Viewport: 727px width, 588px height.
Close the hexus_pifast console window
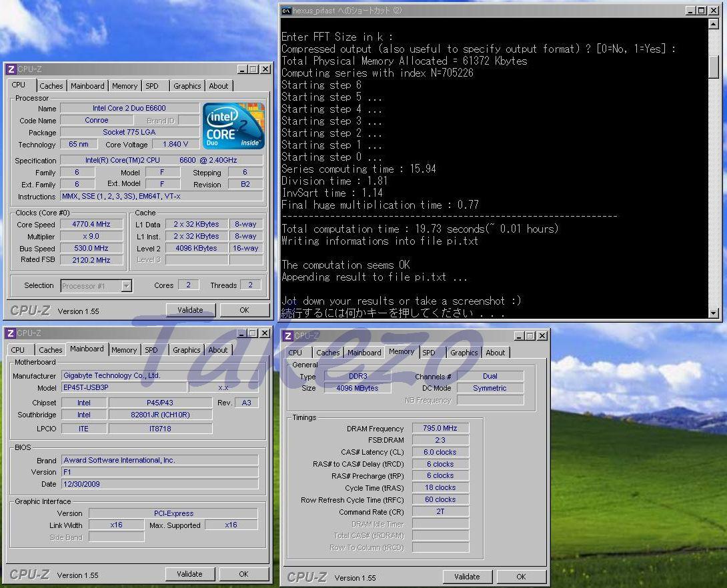pyautogui.click(x=714, y=10)
